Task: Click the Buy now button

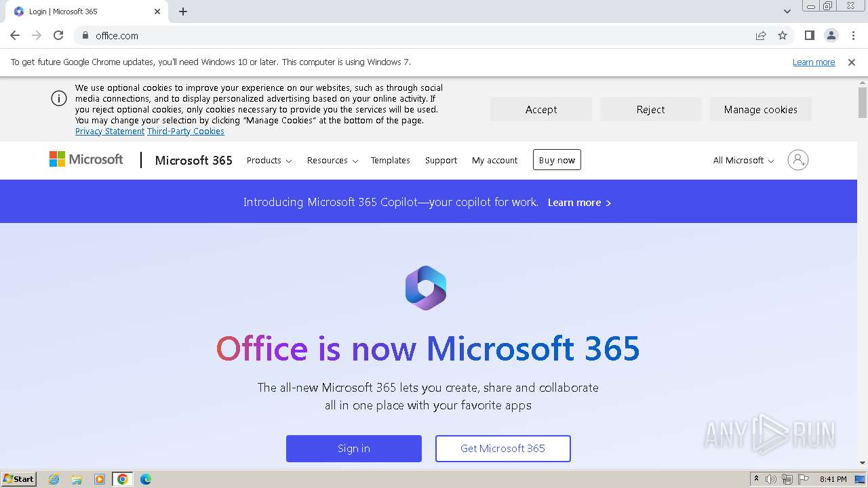Action: [x=557, y=160]
